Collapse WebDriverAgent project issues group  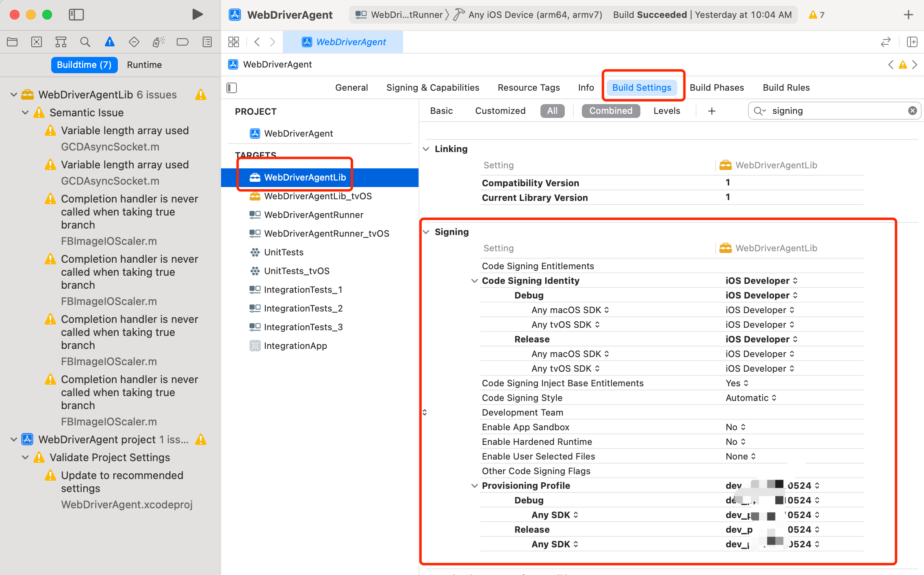[13, 440]
